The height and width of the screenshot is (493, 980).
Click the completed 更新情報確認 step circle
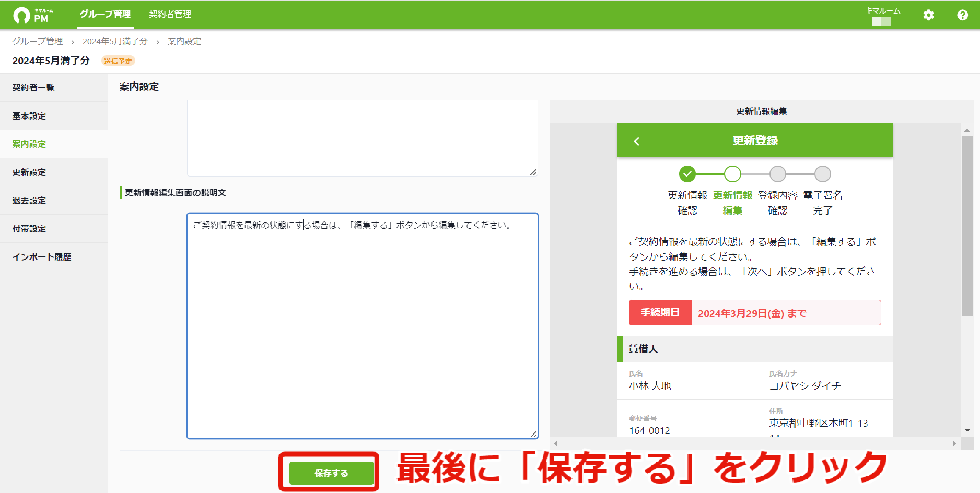(x=687, y=174)
